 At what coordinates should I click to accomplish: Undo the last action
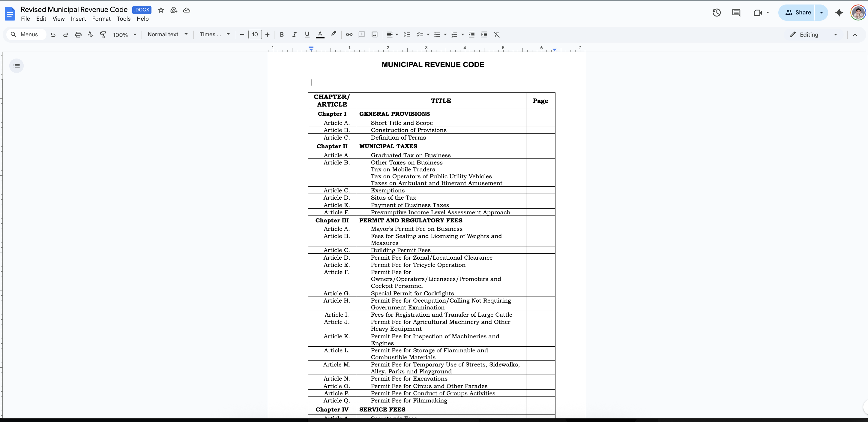click(x=53, y=35)
